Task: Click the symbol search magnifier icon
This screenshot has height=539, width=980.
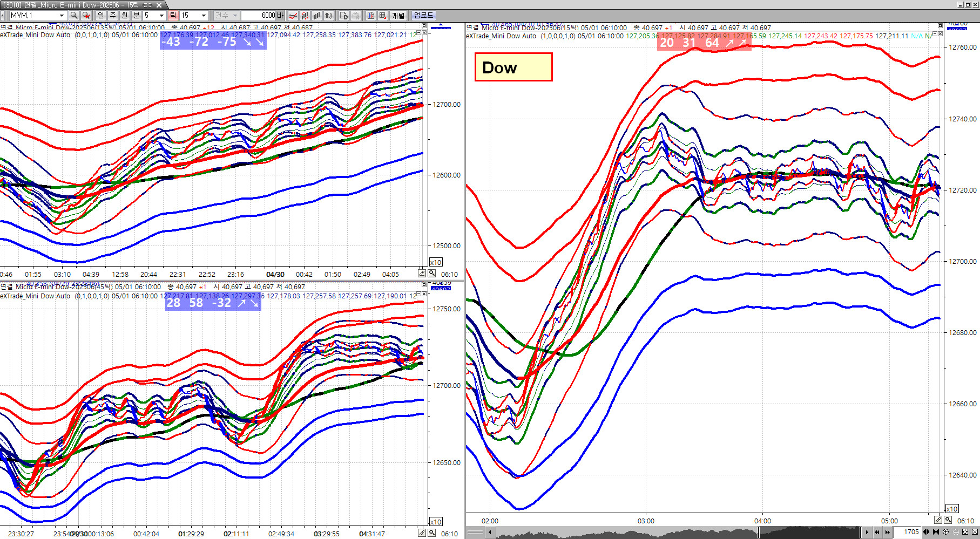Action: 74,16
